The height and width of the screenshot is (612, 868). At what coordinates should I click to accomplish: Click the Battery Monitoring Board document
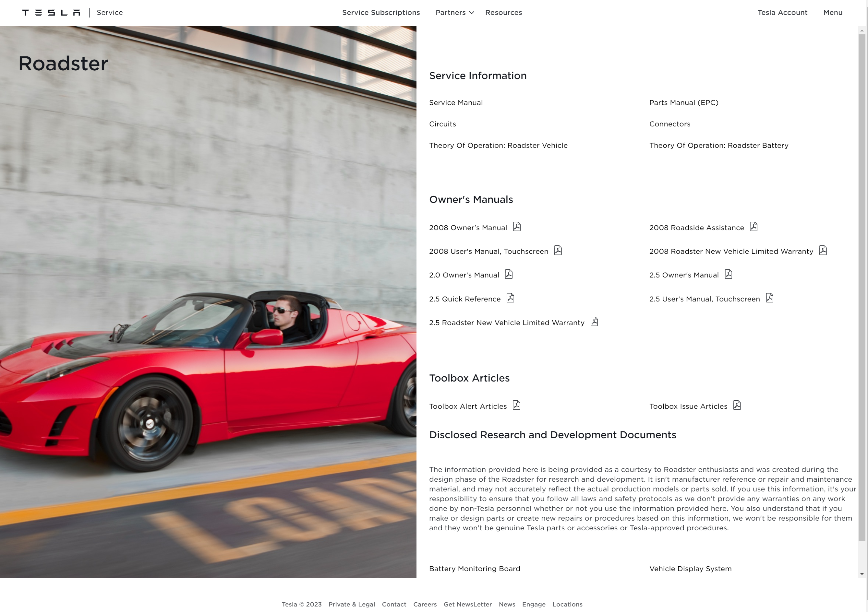475,568
